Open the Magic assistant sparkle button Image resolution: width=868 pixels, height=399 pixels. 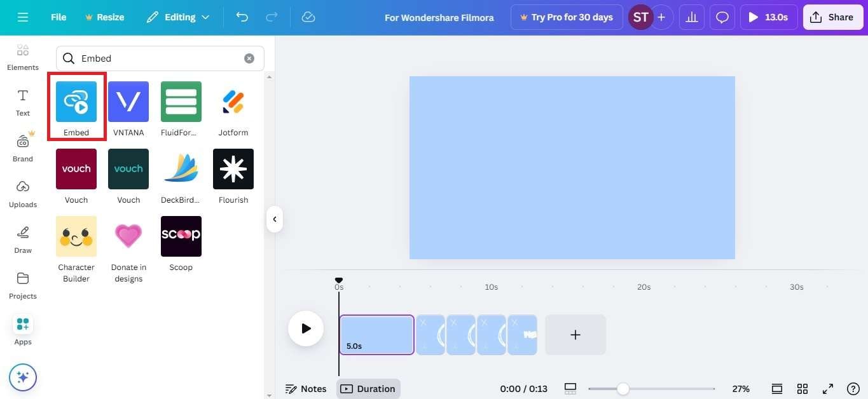(23, 377)
